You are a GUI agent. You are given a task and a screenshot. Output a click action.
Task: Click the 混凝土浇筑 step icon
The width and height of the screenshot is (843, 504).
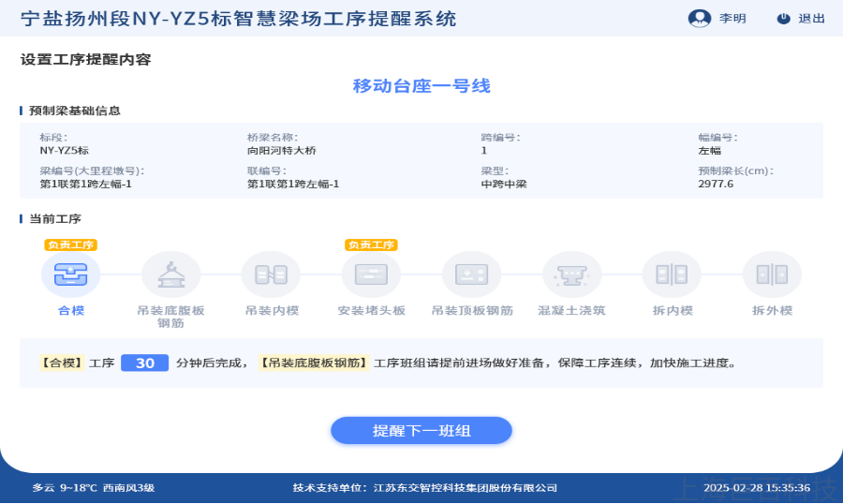pyautogui.click(x=571, y=274)
